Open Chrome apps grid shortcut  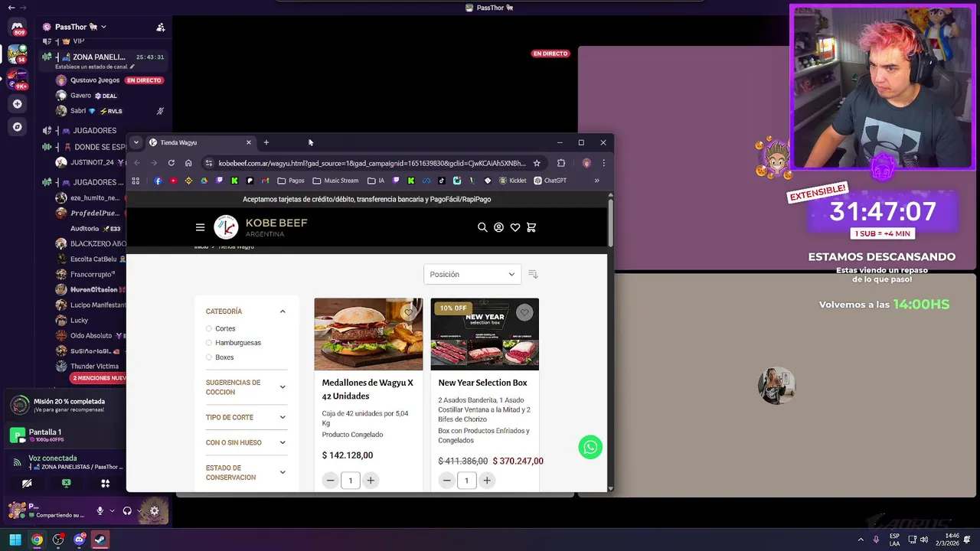(136, 181)
